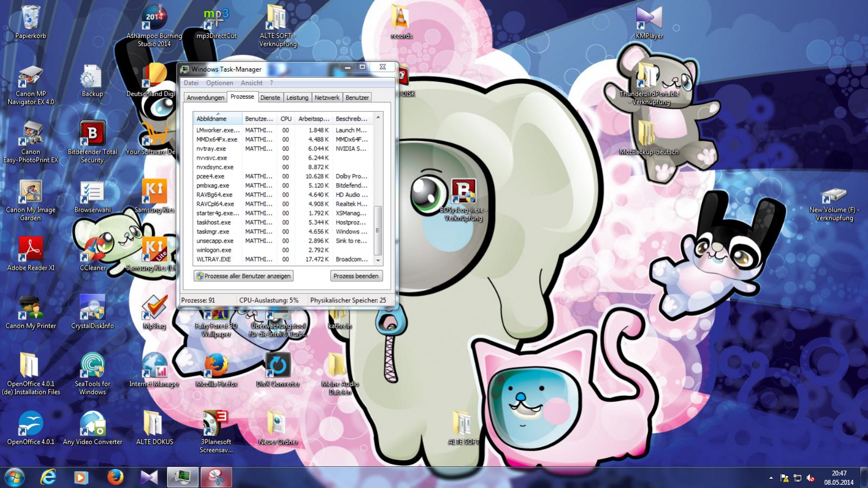The width and height of the screenshot is (868, 488).
Task: Open the Datei menu in Task-Manager
Action: [x=191, y=83]
